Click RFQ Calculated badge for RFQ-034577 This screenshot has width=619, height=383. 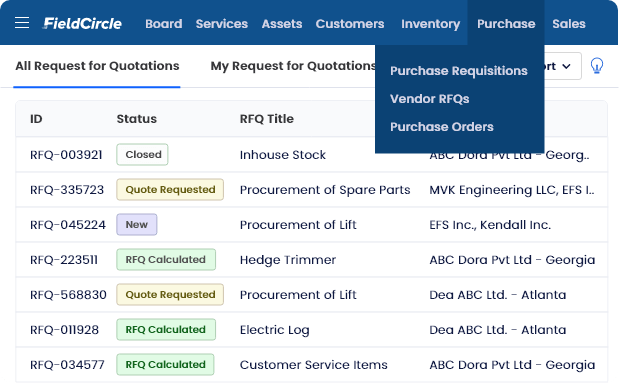tap(165, 364)
